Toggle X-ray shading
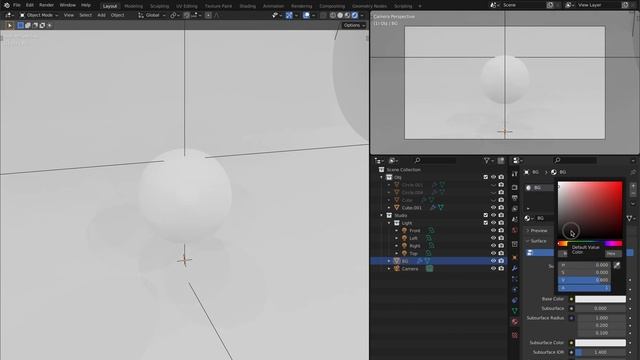The width and height of the screenshot is (640, 360). click(323, 15)
